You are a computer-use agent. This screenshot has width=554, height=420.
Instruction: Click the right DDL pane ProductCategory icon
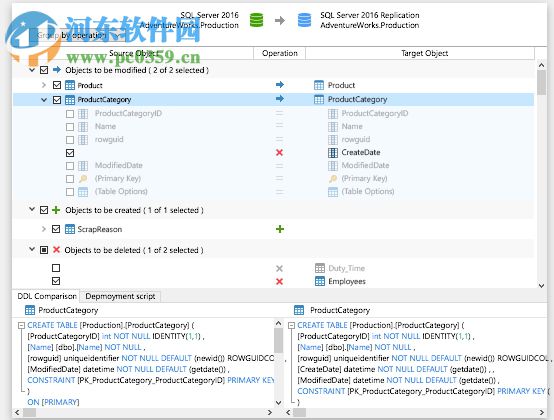[299, 310]
